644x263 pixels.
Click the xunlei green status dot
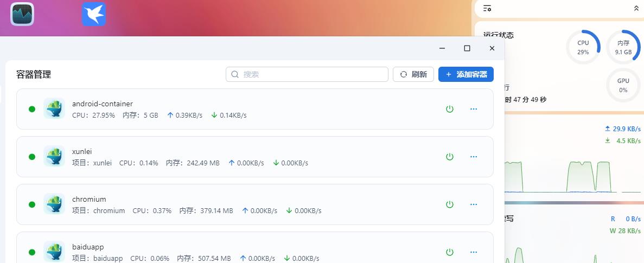click(31, 156)
